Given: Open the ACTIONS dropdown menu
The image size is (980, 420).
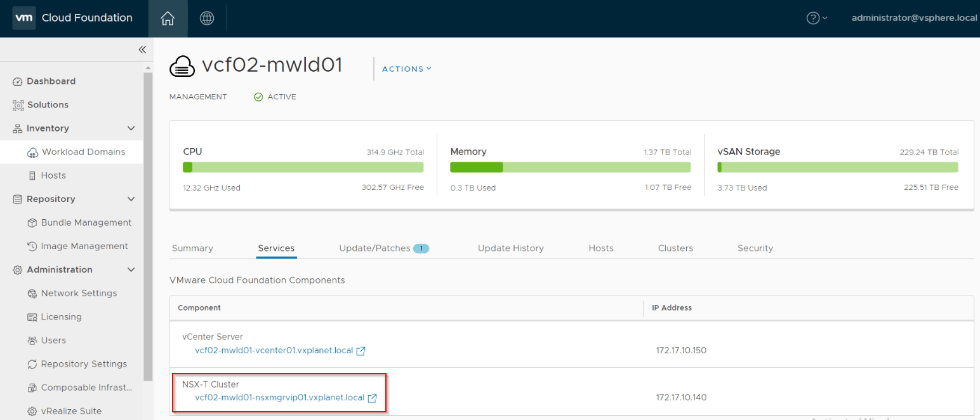Looking at the screenshot, I should pos(407,69).
